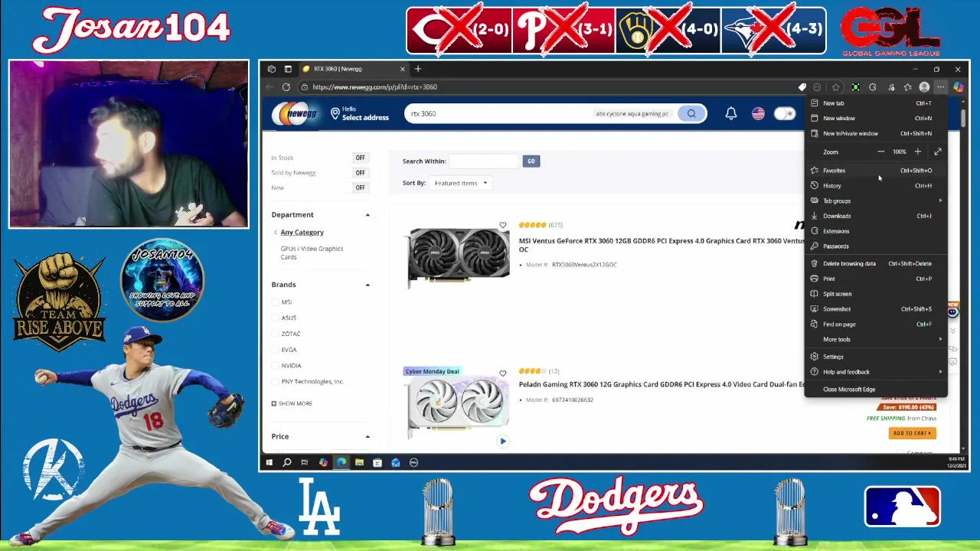Select Find on page
980x551 pixels.
(x=876, y=324)
